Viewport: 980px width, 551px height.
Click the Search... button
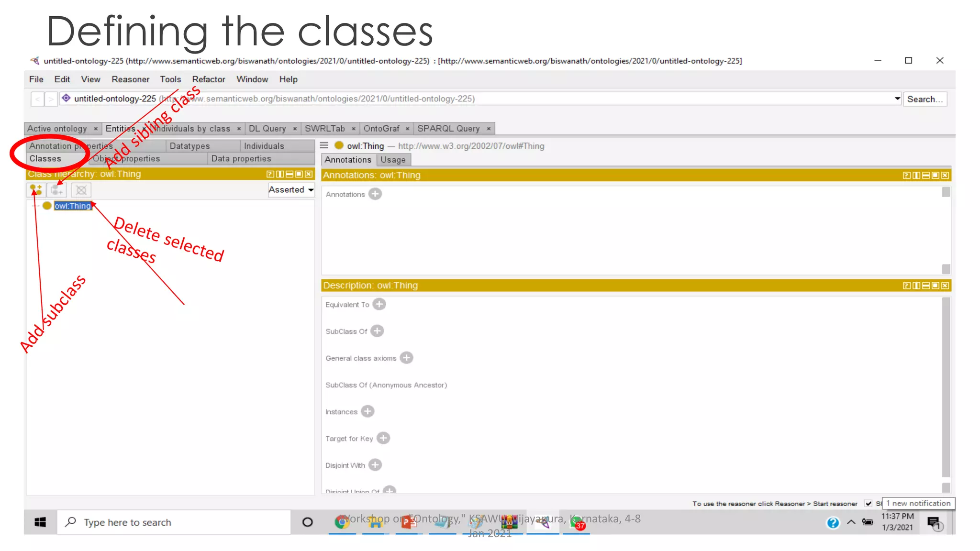pos(924,99)
